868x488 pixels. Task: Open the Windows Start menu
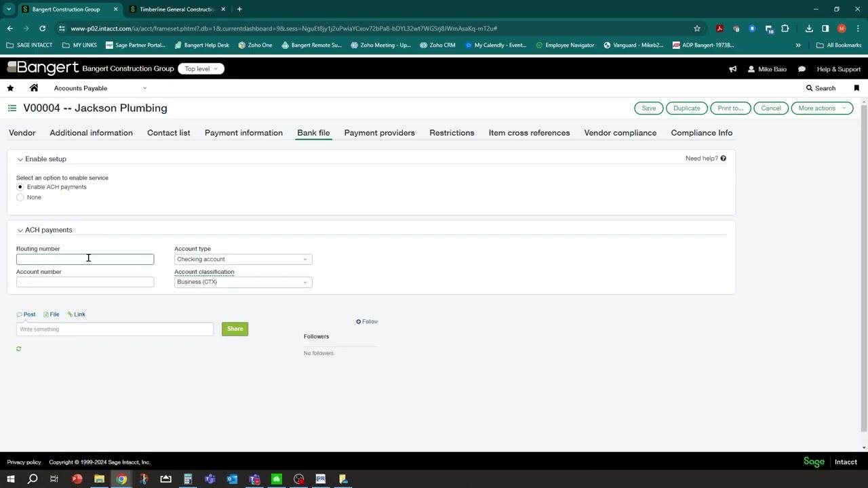pos(10,479)
